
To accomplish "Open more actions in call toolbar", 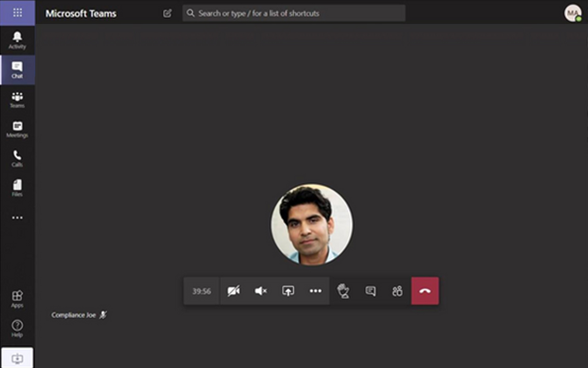I will 316,291.
